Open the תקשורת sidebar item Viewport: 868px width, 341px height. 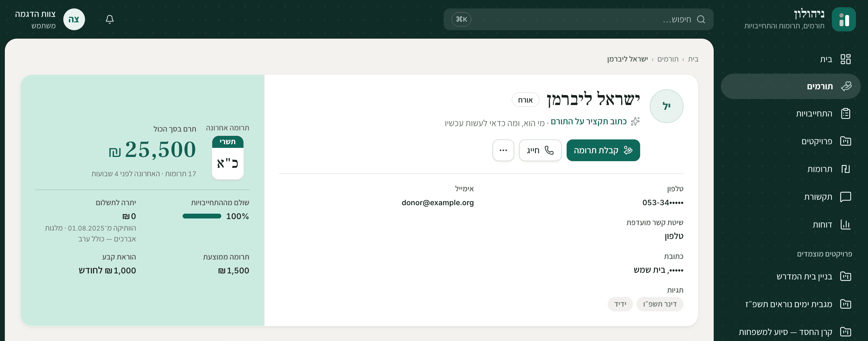(x=791, y=197)
